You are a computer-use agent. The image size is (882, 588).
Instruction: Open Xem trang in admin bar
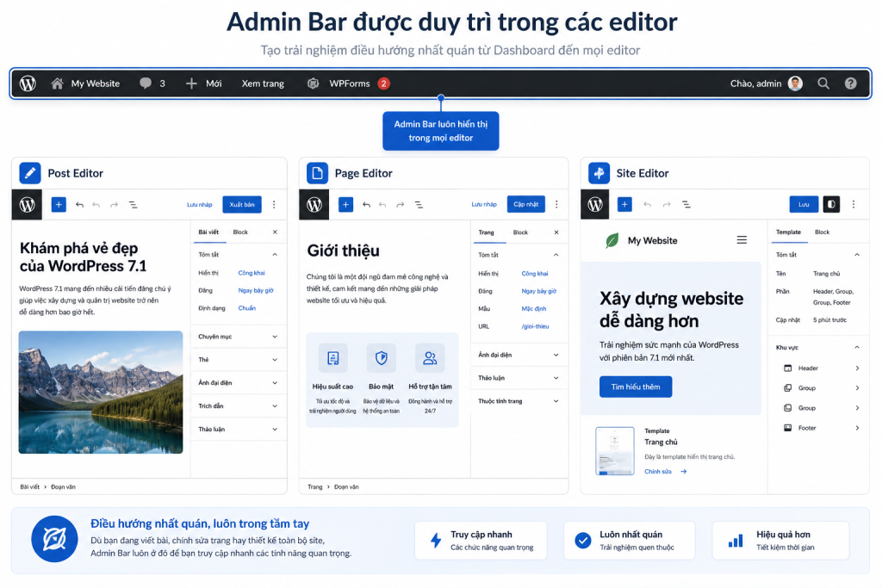[x=263, y=84]
